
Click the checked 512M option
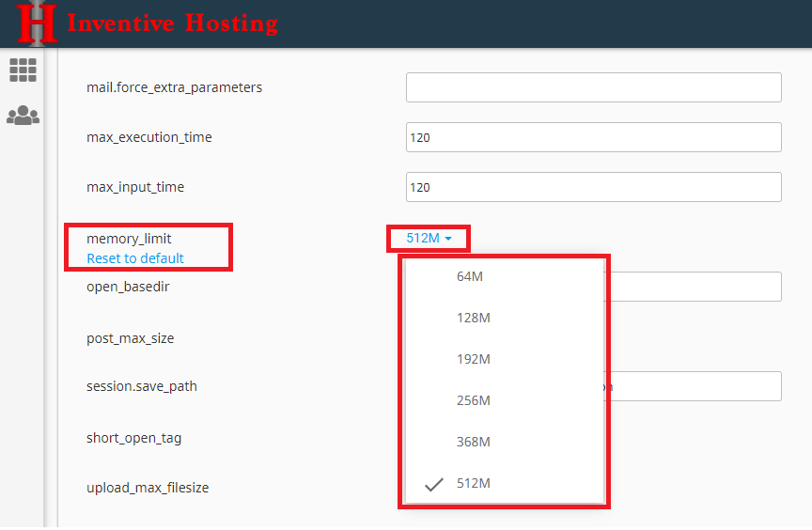pyautogui.click(x=473, y=483)
